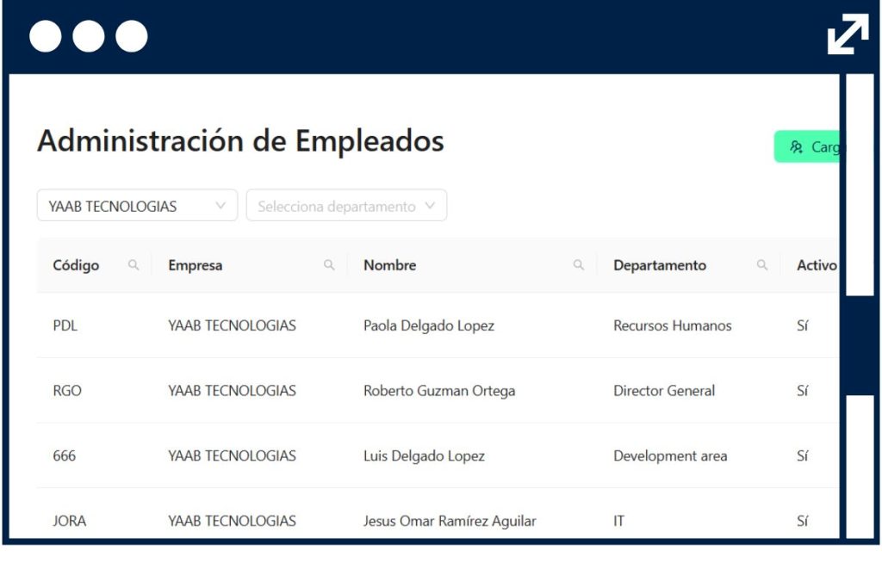Viewport: 882px width, 588px height.
Task: Select the Paola Delgado Lopez row
Action: tap(429, 325)
